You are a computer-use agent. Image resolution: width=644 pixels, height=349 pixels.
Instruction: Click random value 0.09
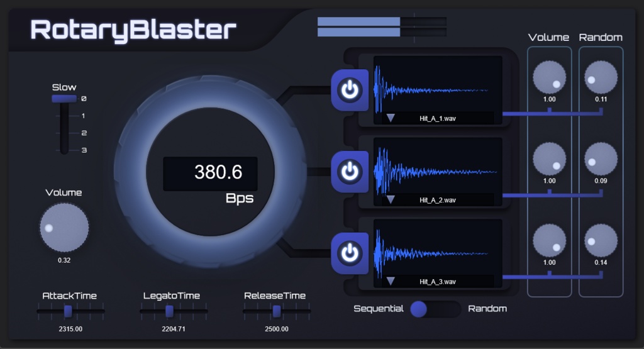tap(601, 180)
